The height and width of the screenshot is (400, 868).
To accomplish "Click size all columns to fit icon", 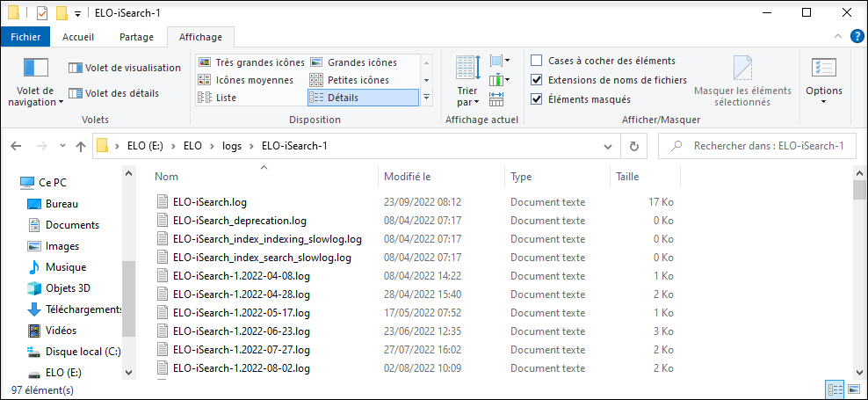I will [496, 99].
